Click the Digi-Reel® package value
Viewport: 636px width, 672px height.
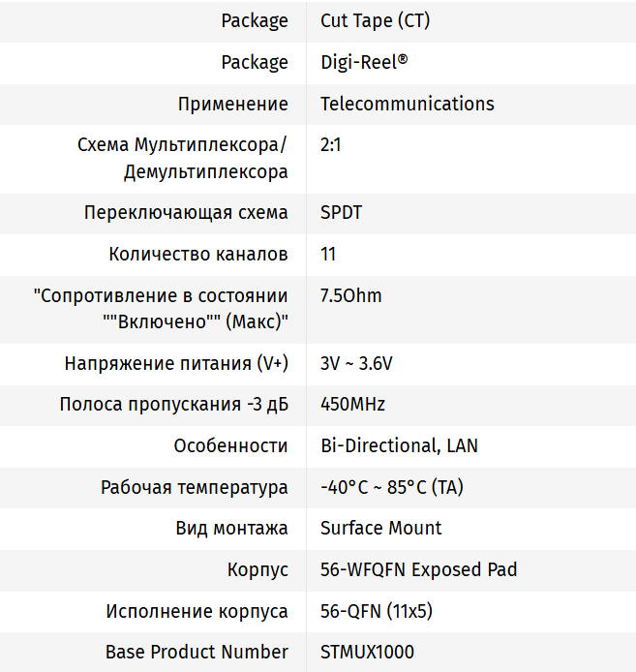click(364, 62)
